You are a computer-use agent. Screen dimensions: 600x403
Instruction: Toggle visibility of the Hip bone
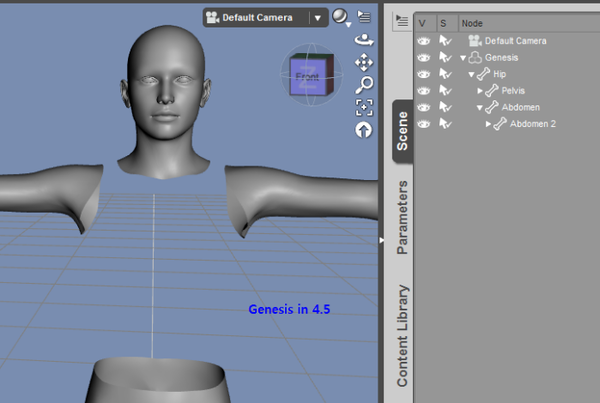click(x=424, y=74)
